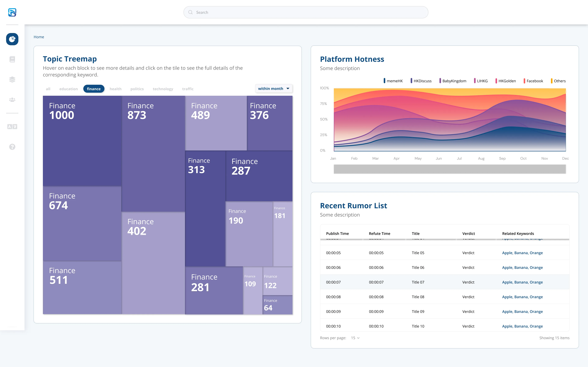Viewport: 588px width, 367px height.
Task: Click the gray chart range slider
Action: point(450,169)
